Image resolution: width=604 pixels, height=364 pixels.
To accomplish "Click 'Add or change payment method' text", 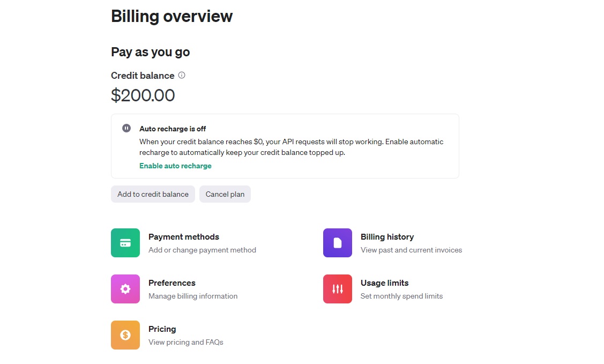I will pyautogui.click(x=202, y=250).
